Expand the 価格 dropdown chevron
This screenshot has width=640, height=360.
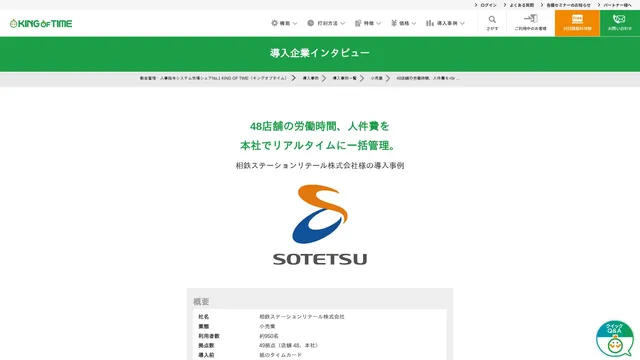(x=414, y=24)
